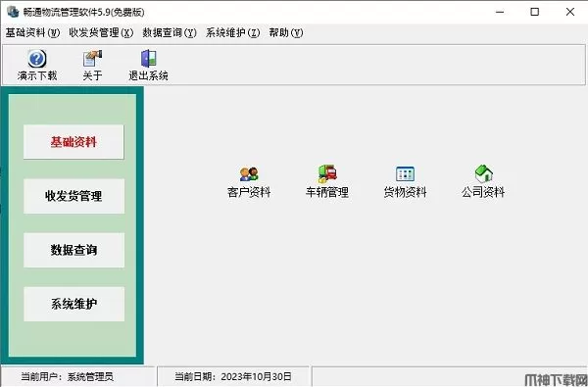Select the 基础资料 sidebar button
588x387 pixels.
click(73, 142)
